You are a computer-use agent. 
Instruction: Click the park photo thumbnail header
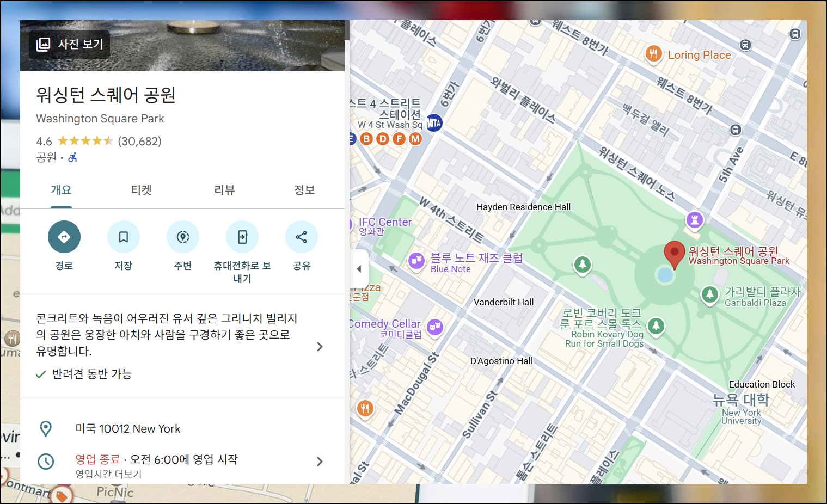(182, 46)
